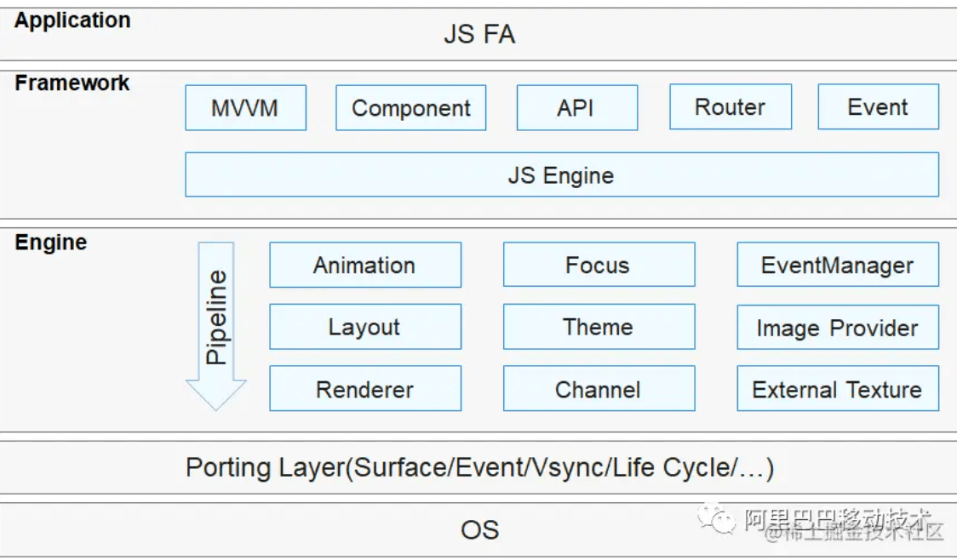957x560 pixels.
Task: Click the WeChat watermark logo icon
Action: (718, 518)
